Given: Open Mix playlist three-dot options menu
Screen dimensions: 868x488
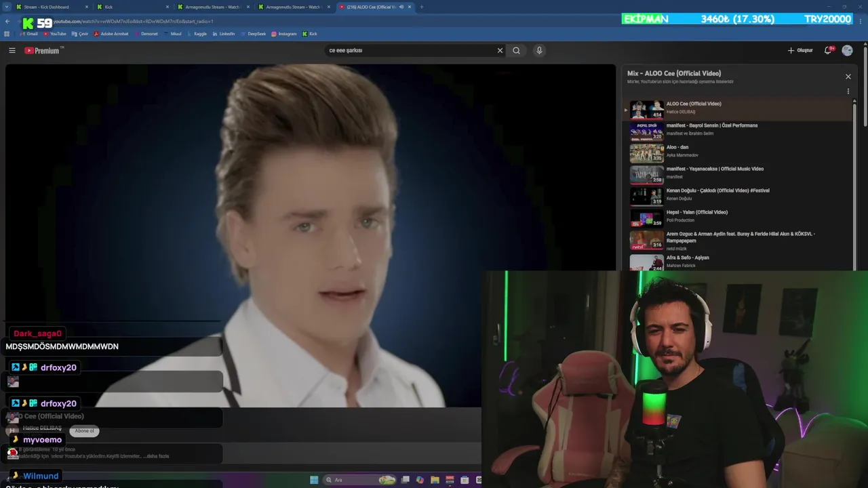Looking at the screenshot, I should (x=848, y=91).
